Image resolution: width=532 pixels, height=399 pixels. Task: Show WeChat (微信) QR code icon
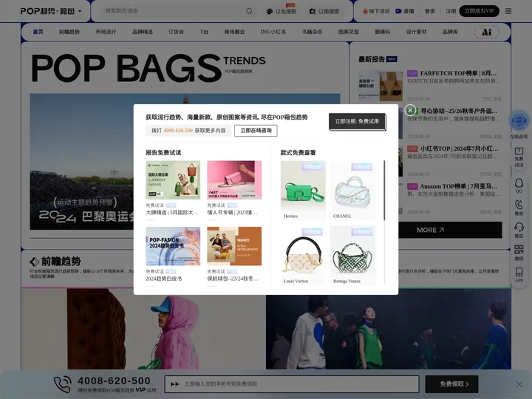[519, 253]
